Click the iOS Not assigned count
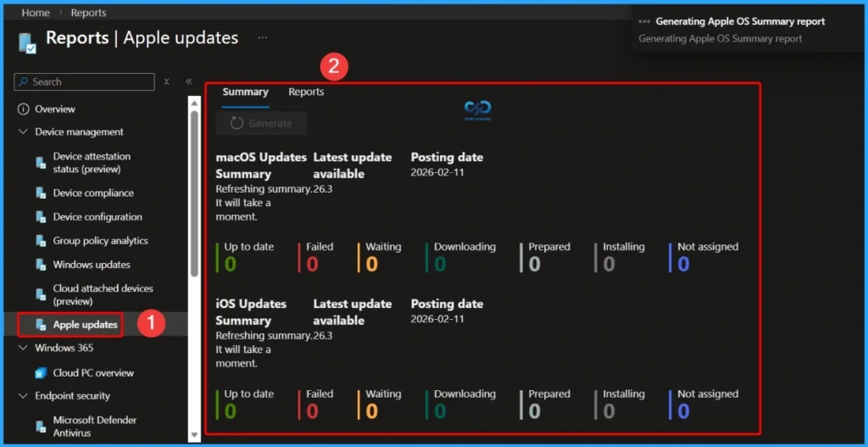Viewport: 868px width, 447px height. coord(684,411)
